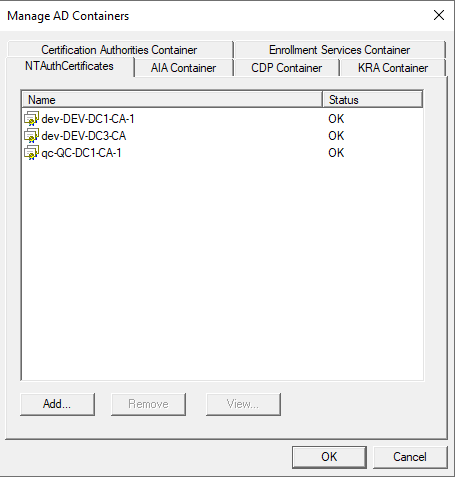Click the View... button
The width and height of the screenshot is (456, 477).
tap(243, 404)
